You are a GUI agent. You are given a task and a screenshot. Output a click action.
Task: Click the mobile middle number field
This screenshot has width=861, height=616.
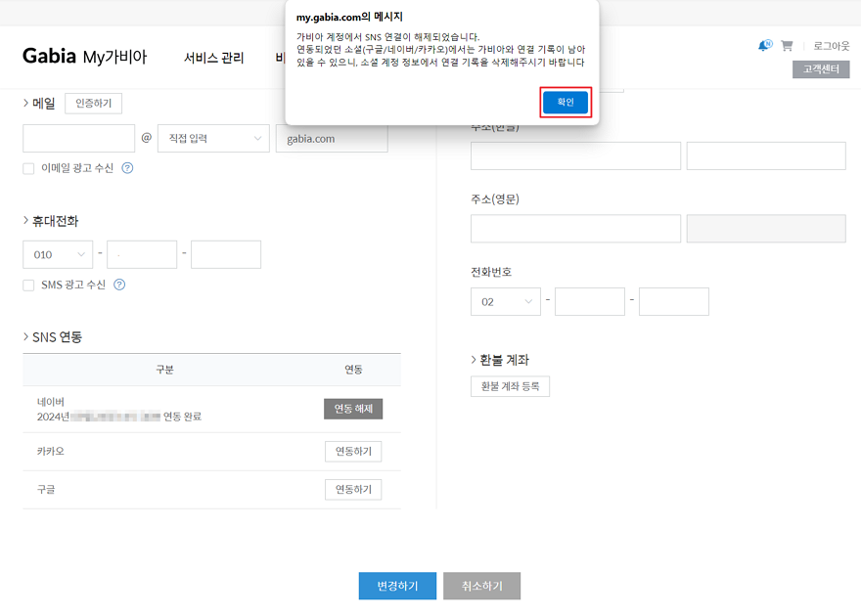(142, 254)
